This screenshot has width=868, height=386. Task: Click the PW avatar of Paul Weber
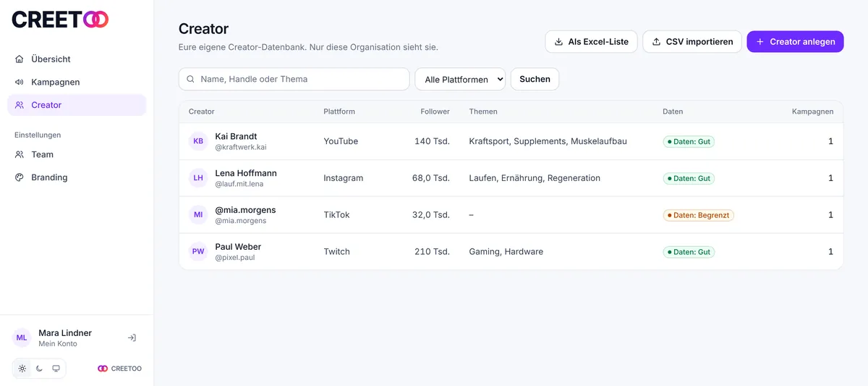coord(198,252)
